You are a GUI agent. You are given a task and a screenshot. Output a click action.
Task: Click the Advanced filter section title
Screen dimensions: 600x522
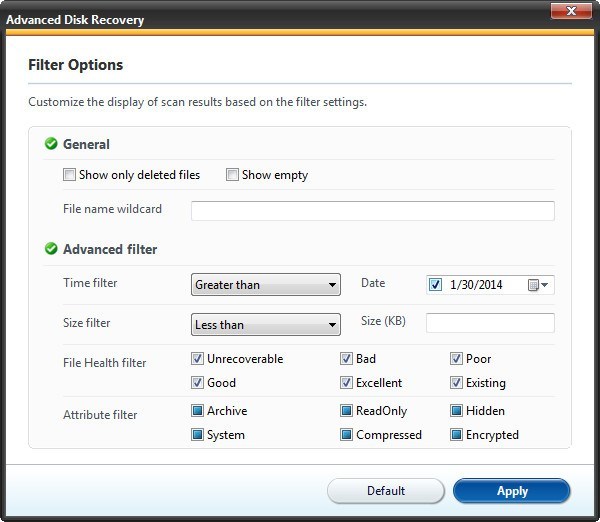pos(110,249)
